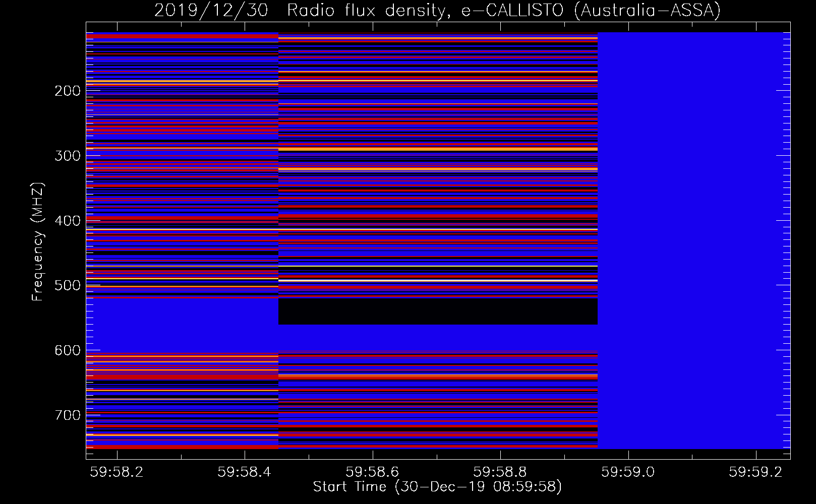Click the 59:59.0 time tick label
This screenshot has height=504, width=816.
click(628, 472)
